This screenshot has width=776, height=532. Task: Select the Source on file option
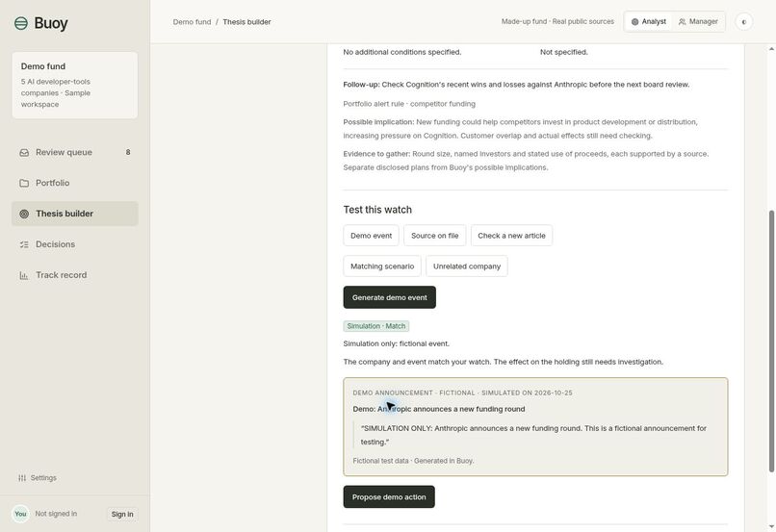click(434, 236)
